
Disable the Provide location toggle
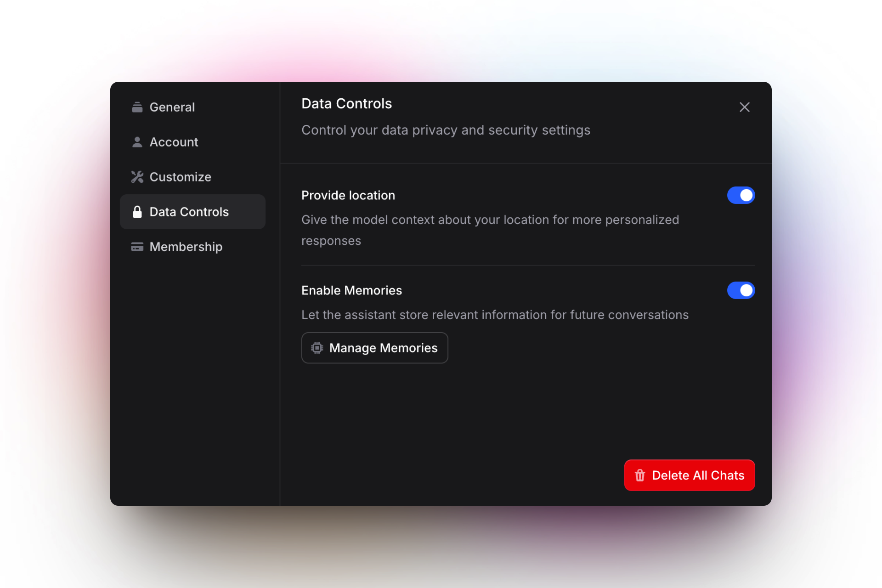click(x=741, y=195)
